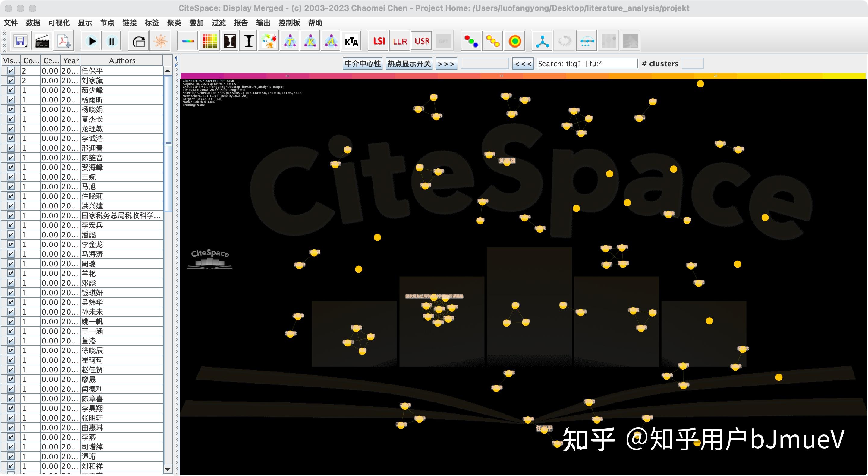Open the 可视化 menu
The width and height of the screenshot is (868, 476).
[59, 23]
